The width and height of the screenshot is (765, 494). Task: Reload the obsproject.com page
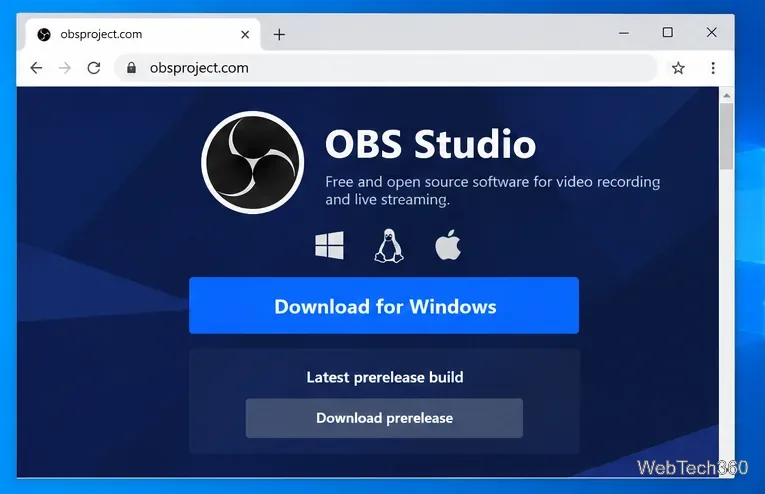click(94, 68)
